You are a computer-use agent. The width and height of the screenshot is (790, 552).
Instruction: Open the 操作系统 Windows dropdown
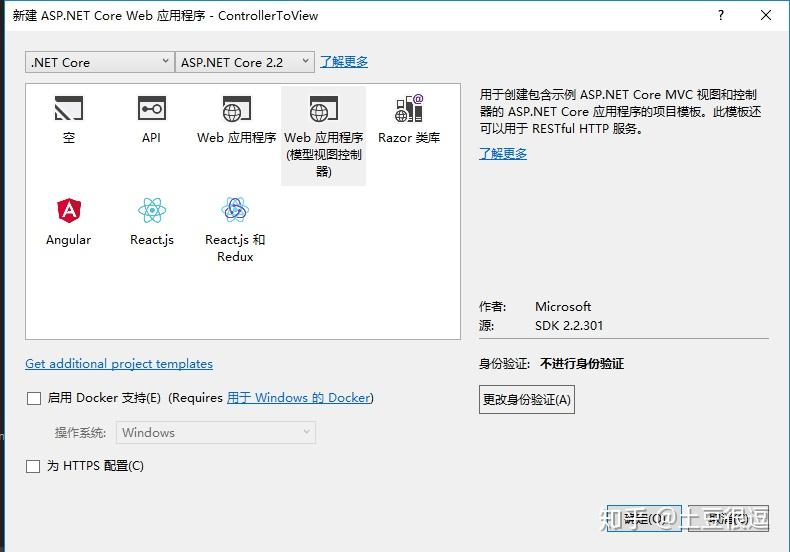[216, 433]
